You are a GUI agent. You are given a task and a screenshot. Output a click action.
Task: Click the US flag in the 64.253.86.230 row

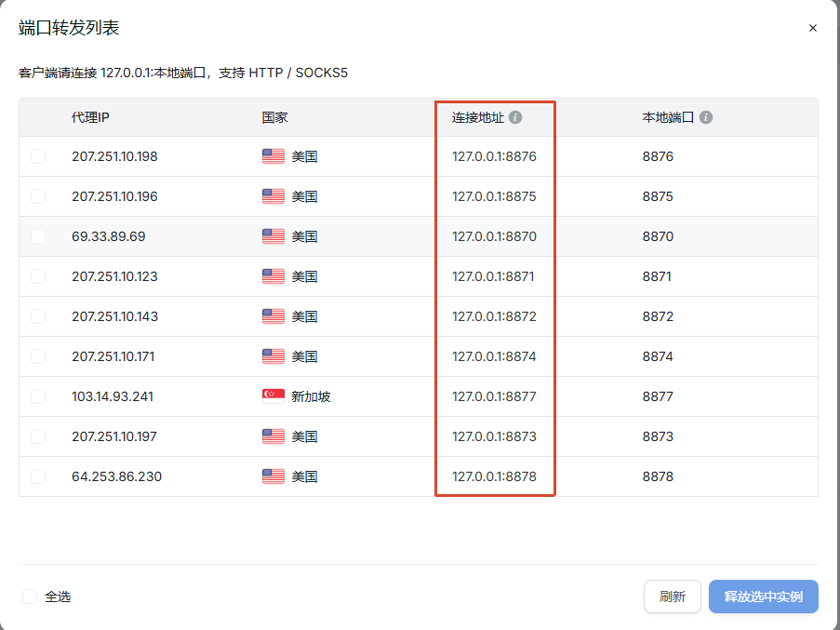273,476
